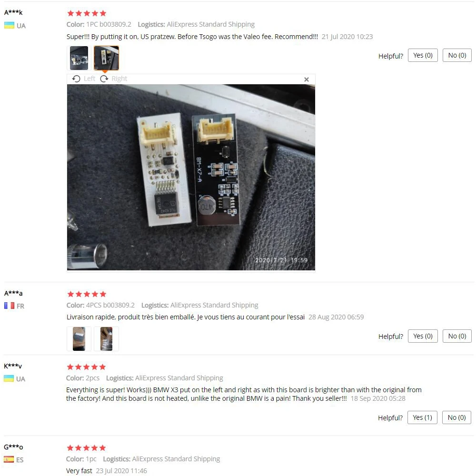
Task: Rotate image right icon
Action: pyautogui.click(x=104, y=79)
